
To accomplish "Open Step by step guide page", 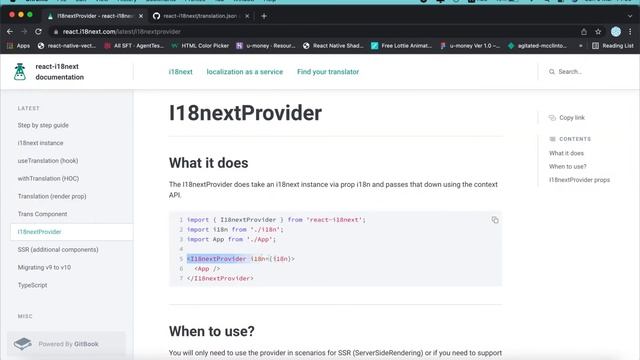I will [43, 125].
